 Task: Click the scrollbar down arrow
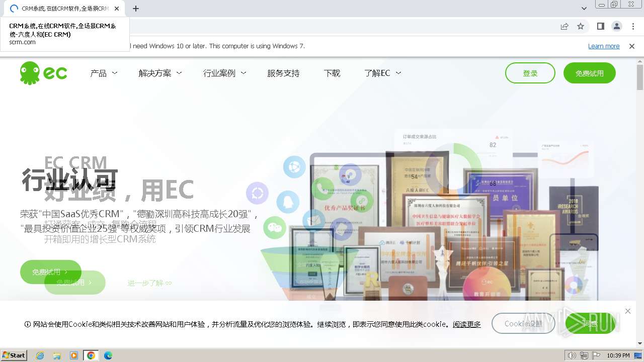(x=640, y=343)
